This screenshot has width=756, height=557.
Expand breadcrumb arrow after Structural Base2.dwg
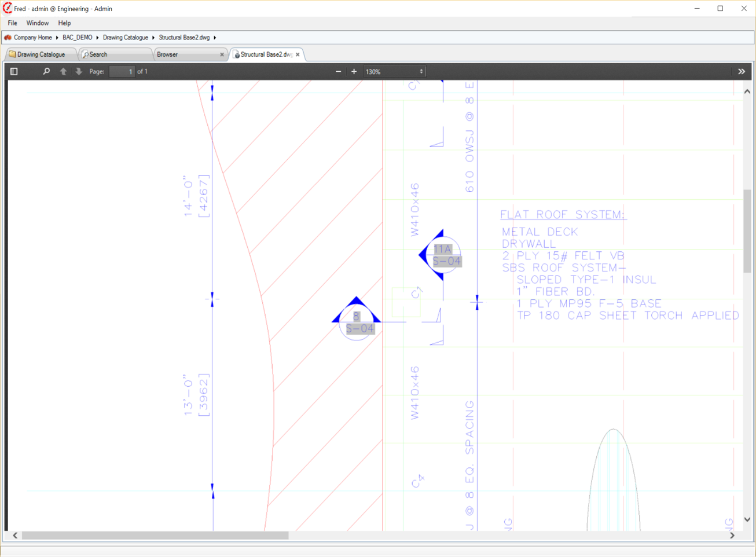click(215, 38)
